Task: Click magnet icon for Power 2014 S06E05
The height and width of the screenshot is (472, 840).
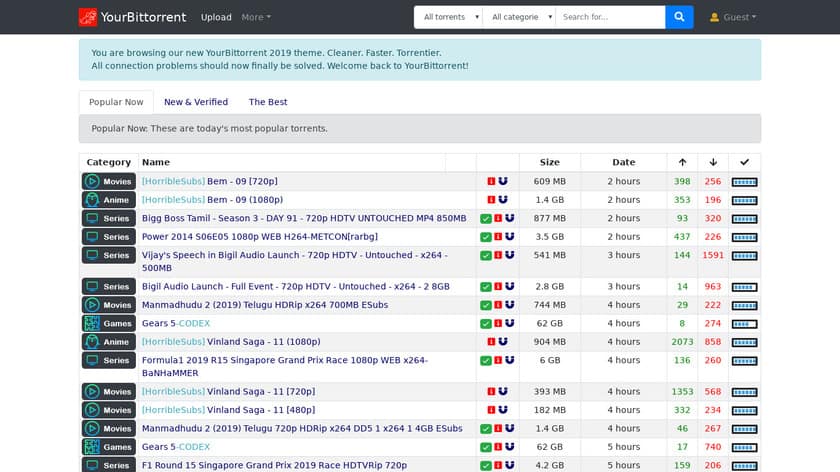Action: click(x=509, y=237)
